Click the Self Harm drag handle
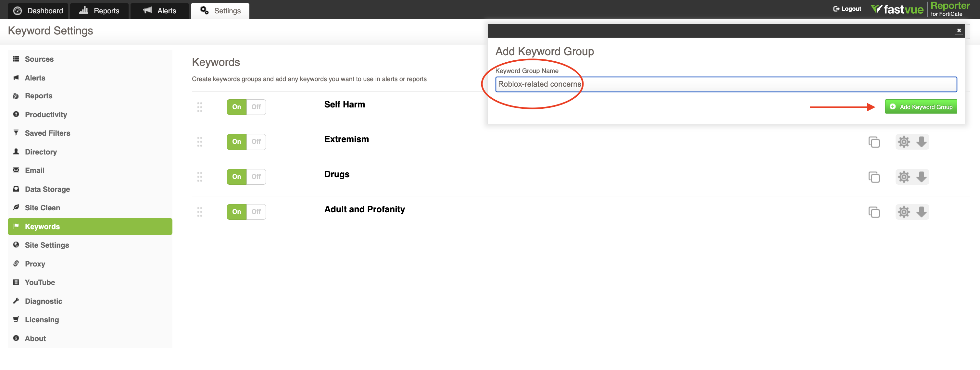Screen dimensions: 980x370 199,107
